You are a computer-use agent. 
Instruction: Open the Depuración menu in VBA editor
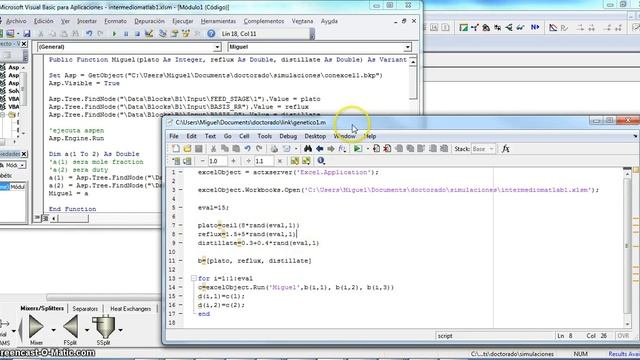pos(149,21)
